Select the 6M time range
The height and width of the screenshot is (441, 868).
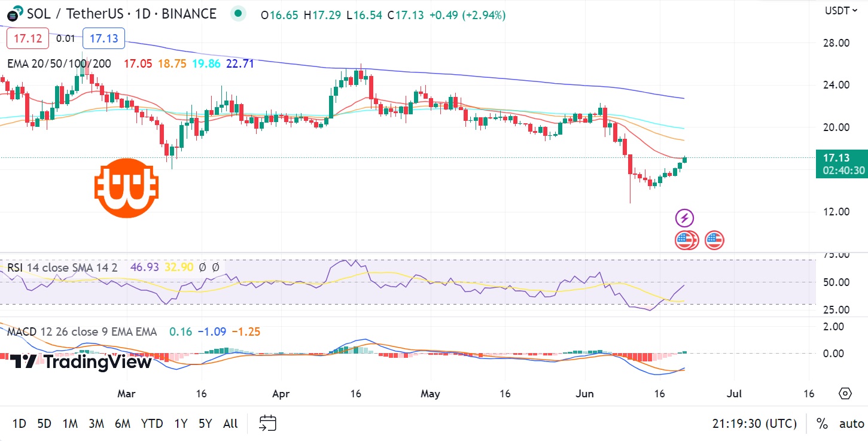coord(123,424)
